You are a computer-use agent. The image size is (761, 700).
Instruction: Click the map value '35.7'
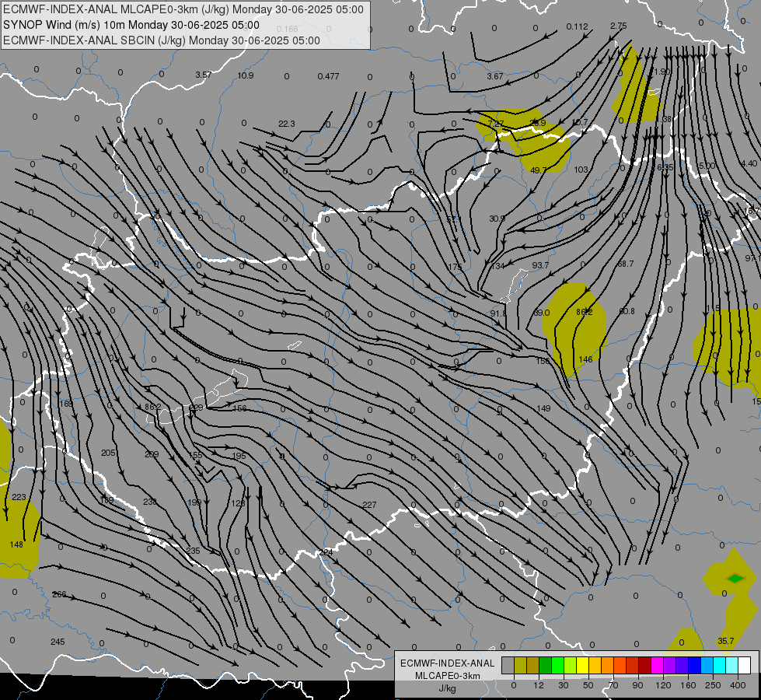tap(725, 641)
